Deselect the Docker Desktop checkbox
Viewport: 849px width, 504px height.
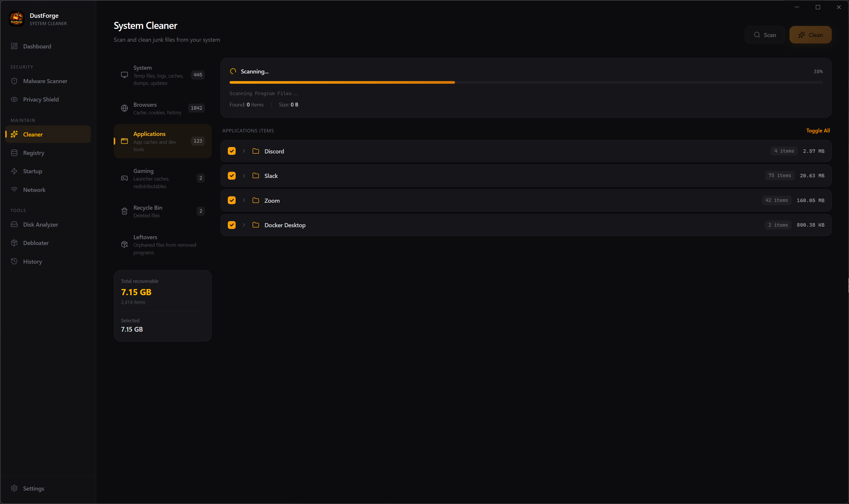point(232,225)
